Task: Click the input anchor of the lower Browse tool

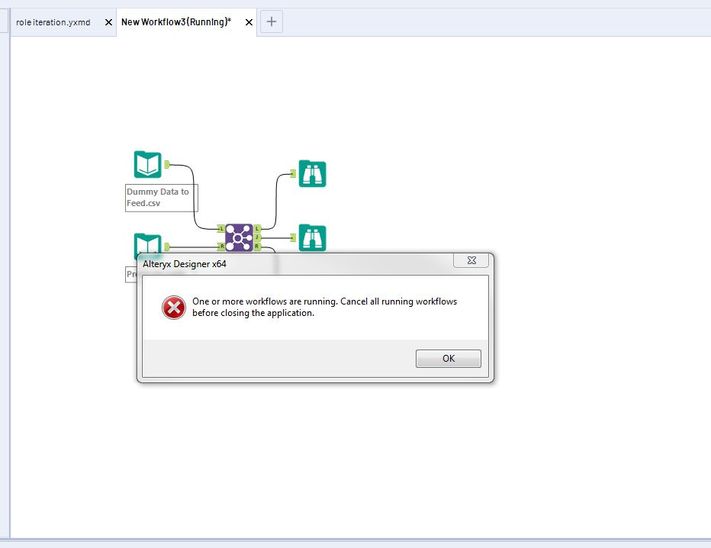Action: [293, 238]
